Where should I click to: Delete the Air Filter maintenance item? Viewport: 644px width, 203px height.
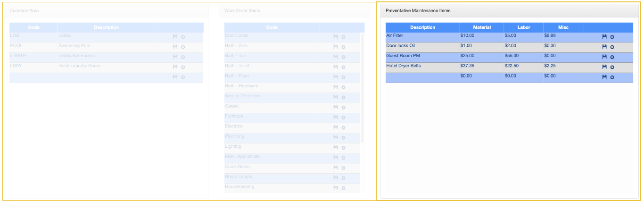612,37
